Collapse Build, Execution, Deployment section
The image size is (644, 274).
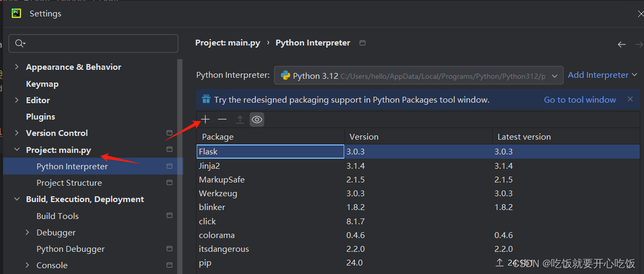16,199
